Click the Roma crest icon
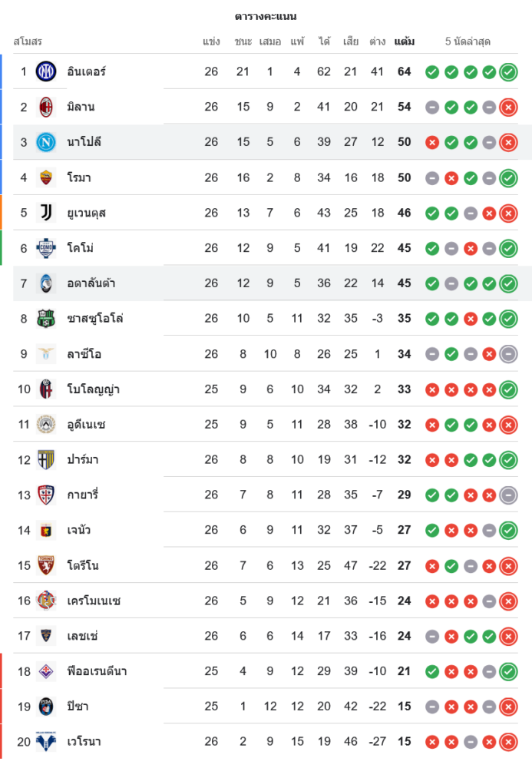 point(46,177)
